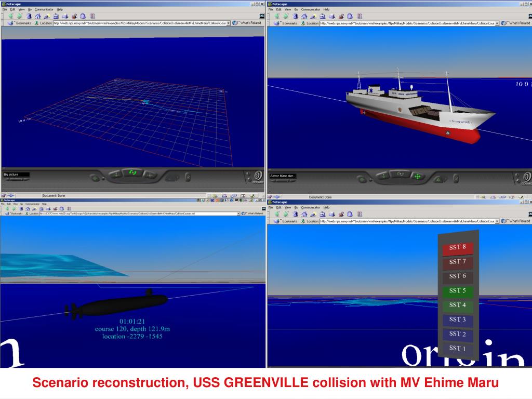Click the Cosmo logo in the Big picture window
532x399 pixels.
coord(258,176)
